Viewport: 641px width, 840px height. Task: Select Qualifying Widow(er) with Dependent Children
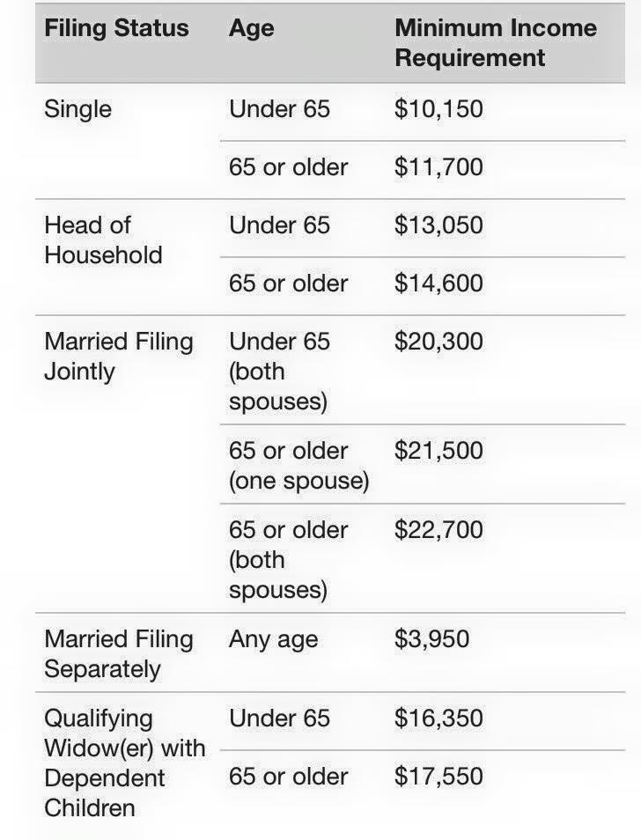[125, 763]
